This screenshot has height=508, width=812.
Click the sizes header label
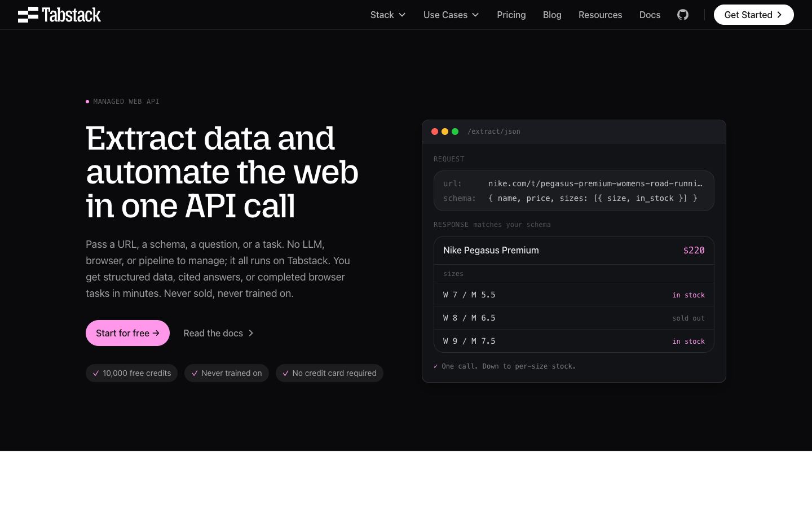453,274
